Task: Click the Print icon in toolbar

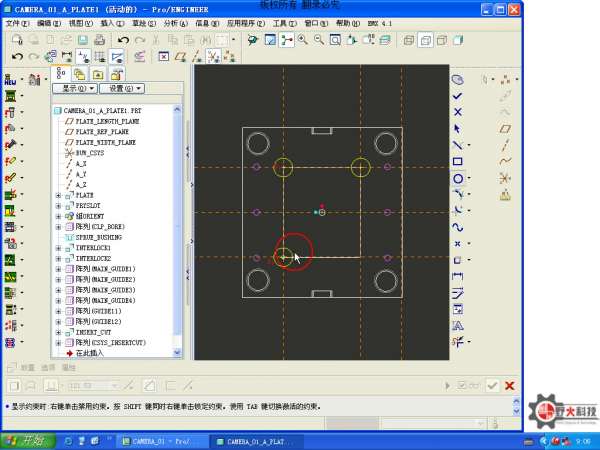Action: coord(99,40)
